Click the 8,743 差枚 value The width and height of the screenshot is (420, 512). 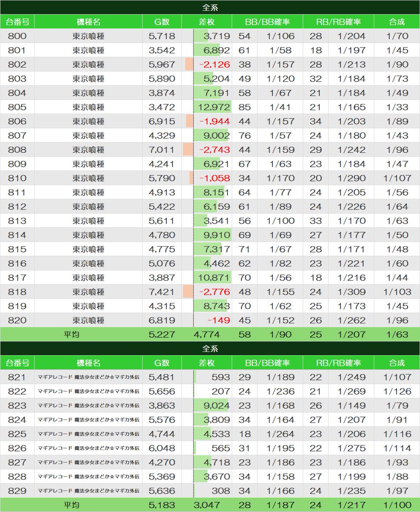[217, 306]
